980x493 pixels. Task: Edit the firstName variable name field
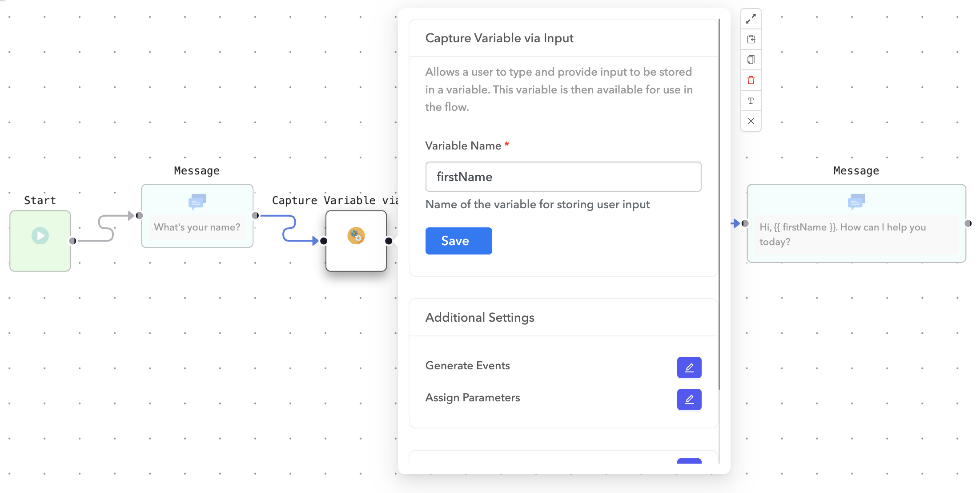pyautogui.click(x=563, y=177)
